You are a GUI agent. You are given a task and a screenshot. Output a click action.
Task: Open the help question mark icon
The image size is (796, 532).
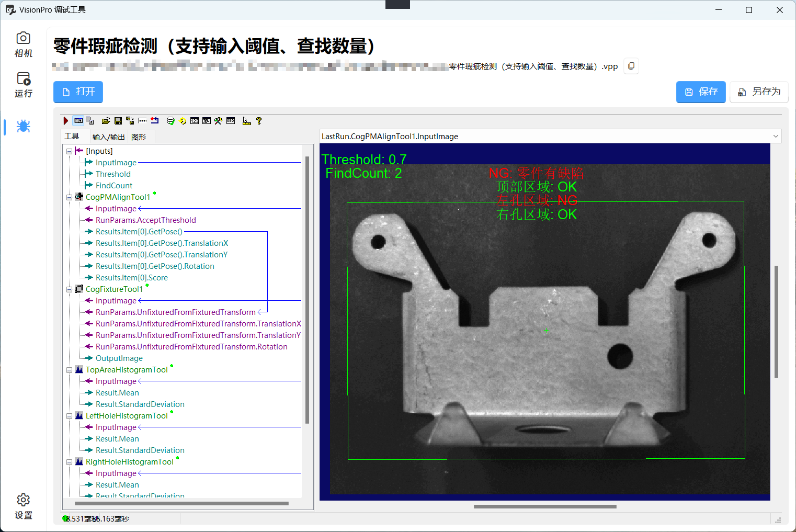(x=258, y=120)
